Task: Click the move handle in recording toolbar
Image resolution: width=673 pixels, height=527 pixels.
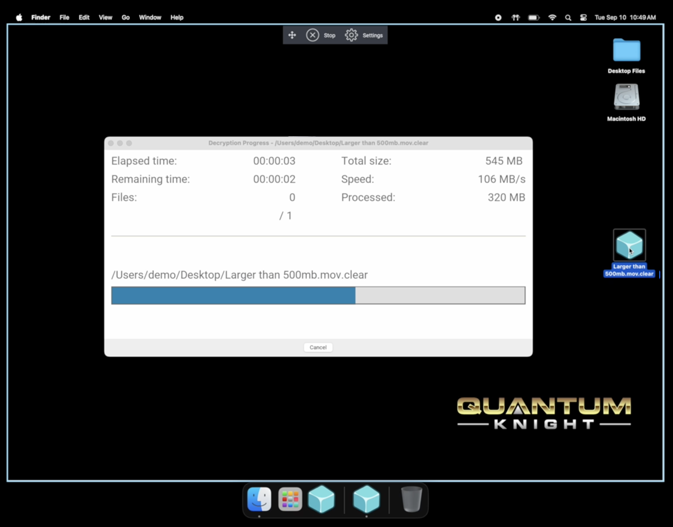Action: click(292, 35)
